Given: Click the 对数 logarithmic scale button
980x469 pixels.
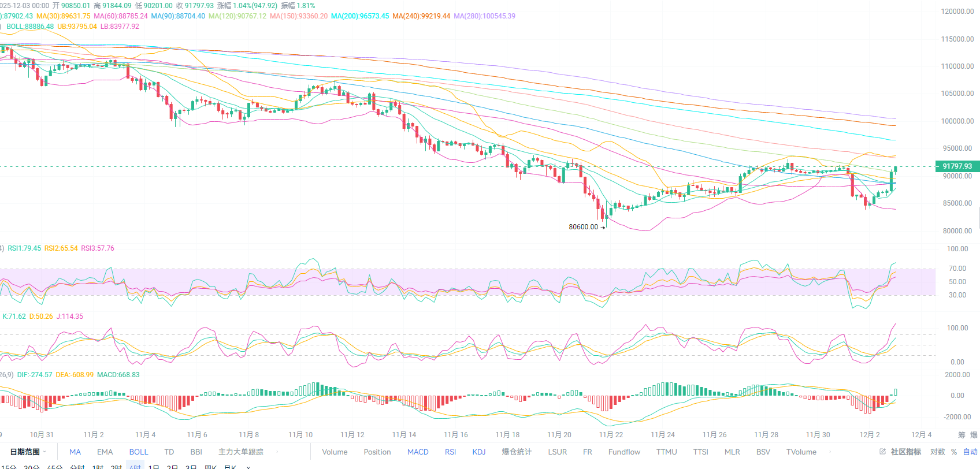Looking at the screenshot, I should point(938,452).
